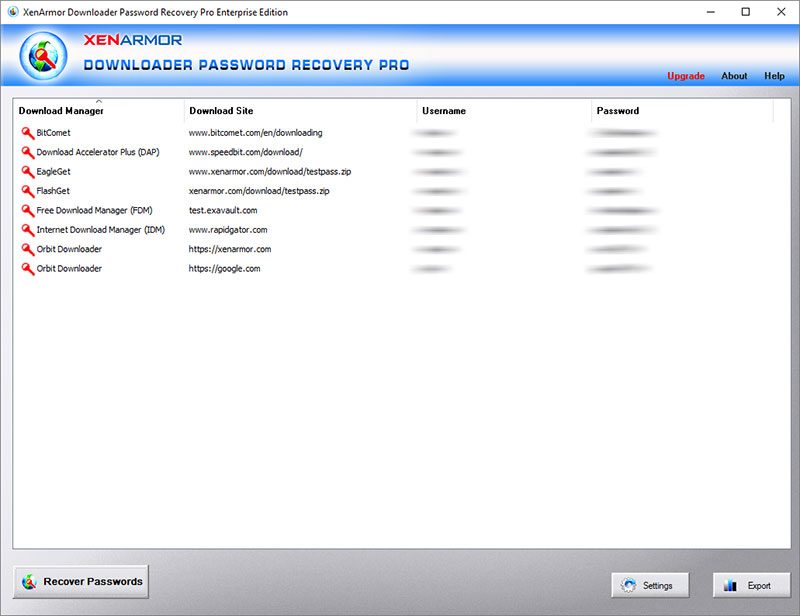Click the icon on Recover Passwords button

29,581
